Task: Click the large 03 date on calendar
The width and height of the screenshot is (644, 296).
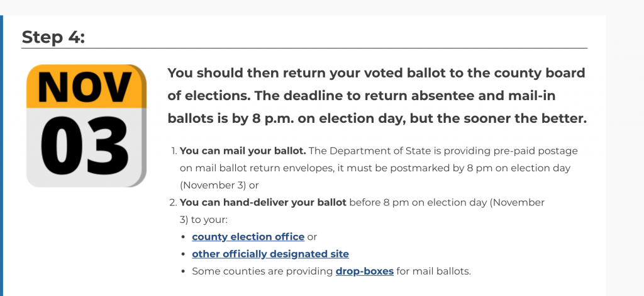Action: pyautogui.click(x=85, y=147)
